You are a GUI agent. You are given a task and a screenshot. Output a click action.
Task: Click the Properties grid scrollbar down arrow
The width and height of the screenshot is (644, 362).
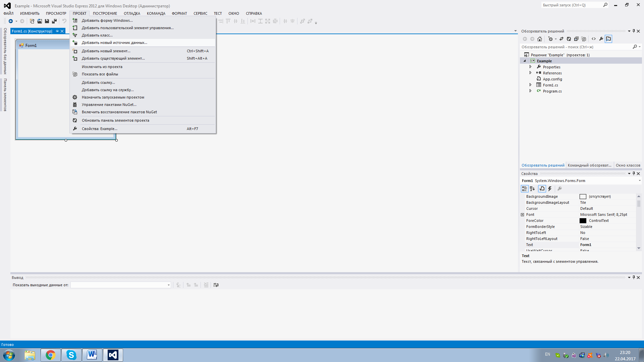[639, 248]
